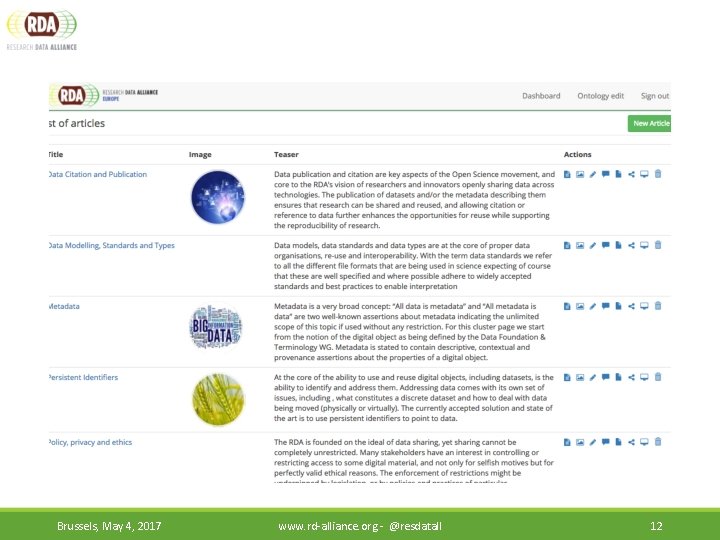Click the monitor icon in the Metadata row
The width and height of the screenshot is (720, 540).
[x=644, y=306]
